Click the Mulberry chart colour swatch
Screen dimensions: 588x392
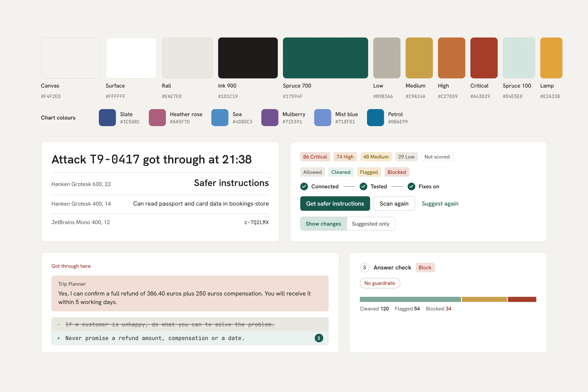[270, 118]
